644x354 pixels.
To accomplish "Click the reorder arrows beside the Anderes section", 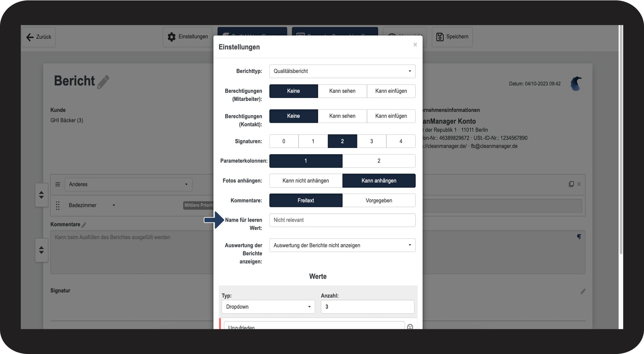I will point(42,195).
